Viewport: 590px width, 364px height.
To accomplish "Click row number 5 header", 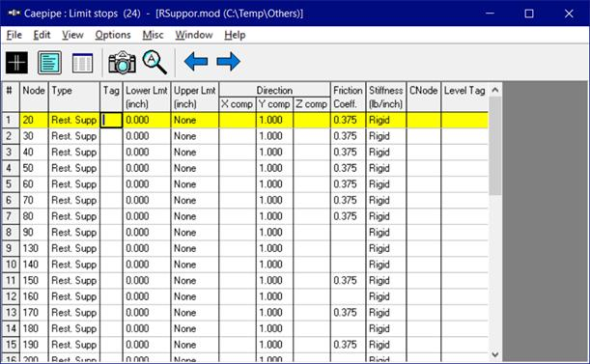I will pos(11,184).
